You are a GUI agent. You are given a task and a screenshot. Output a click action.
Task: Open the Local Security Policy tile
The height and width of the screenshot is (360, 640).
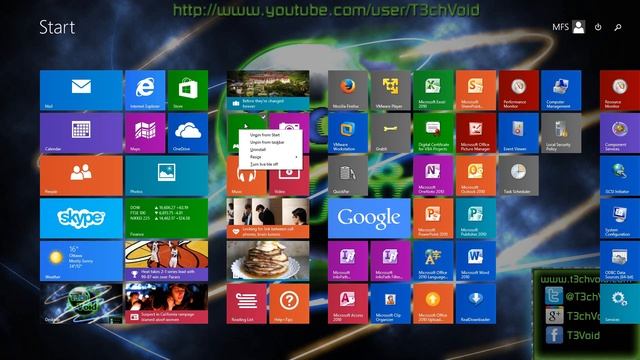pos(561,133)
